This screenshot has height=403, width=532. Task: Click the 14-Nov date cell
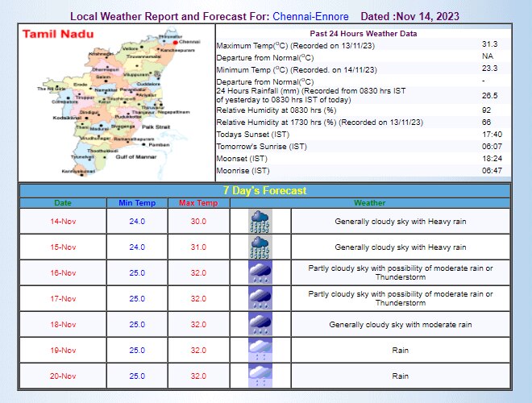coord(63,221)
